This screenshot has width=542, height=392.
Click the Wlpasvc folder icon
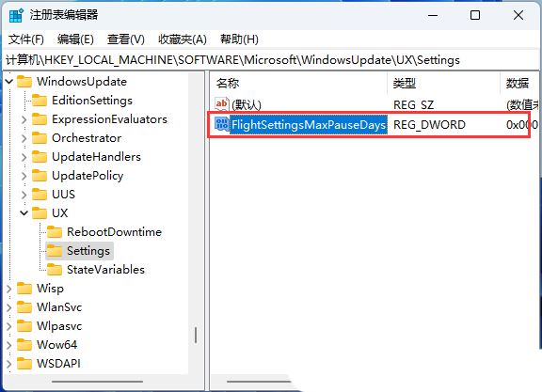click(24, 325)
